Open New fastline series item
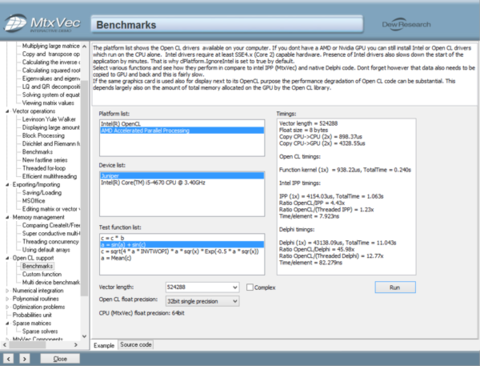This screenshot has height=366, width=480. (45, 160)
